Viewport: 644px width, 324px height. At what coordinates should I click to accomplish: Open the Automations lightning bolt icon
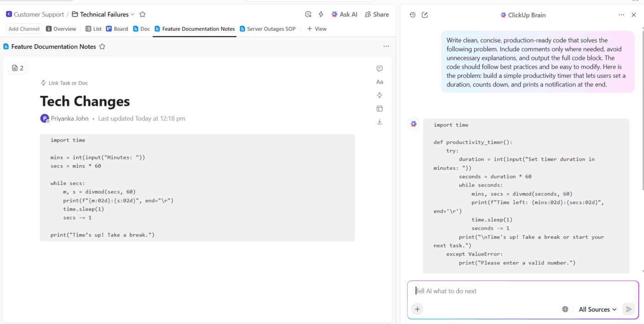(321, 14)
